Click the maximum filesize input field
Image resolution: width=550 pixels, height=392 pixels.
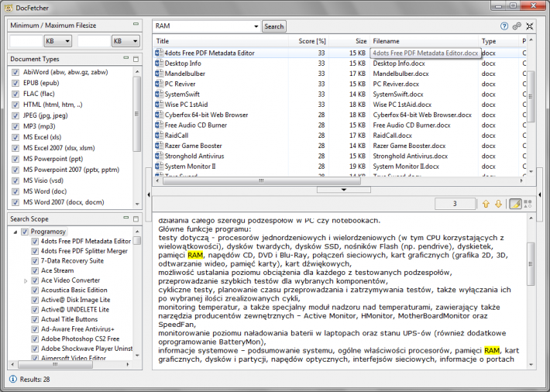[94, 41]
